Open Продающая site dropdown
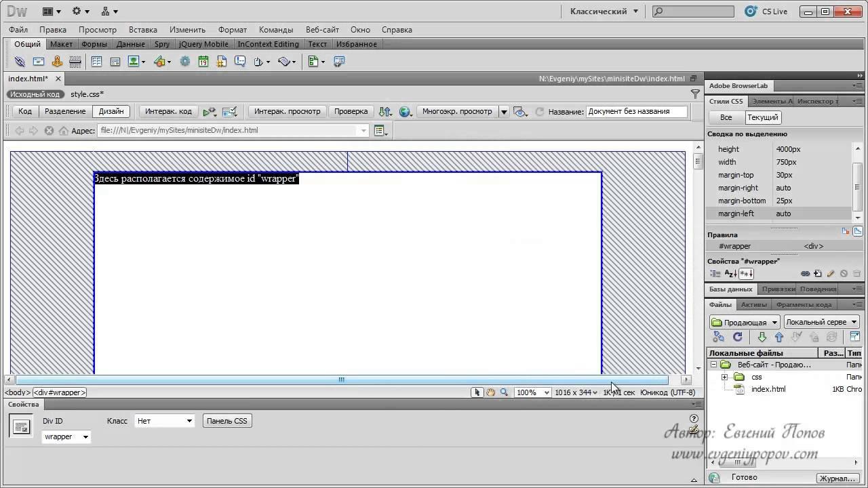 pyautogui.click(x=745, y=322)
